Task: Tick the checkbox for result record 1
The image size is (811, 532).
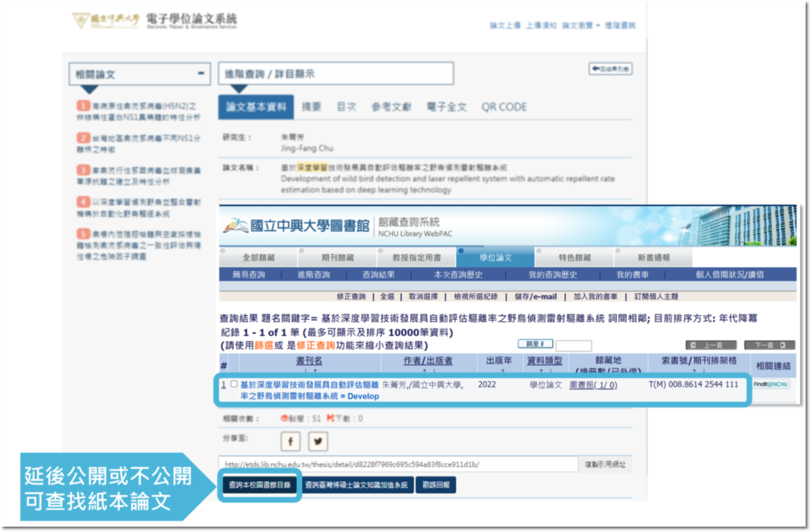Action: click(x=234, y=384)
